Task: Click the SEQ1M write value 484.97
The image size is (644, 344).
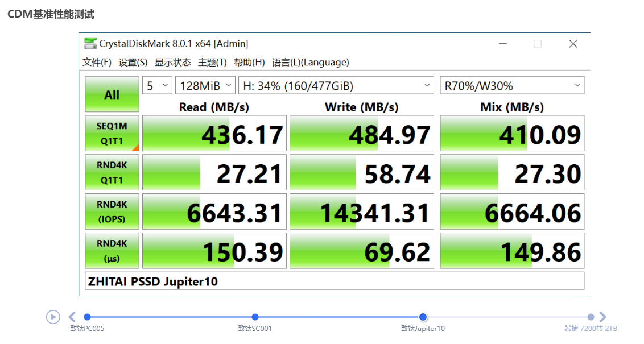Action: (x=361, y=134)
